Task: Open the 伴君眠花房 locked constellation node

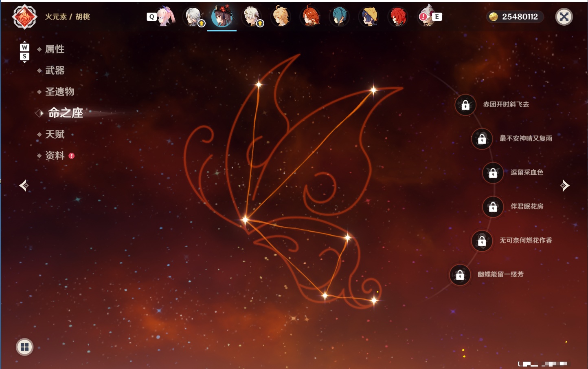Action: pyautogui.click(x=493, y=207)
